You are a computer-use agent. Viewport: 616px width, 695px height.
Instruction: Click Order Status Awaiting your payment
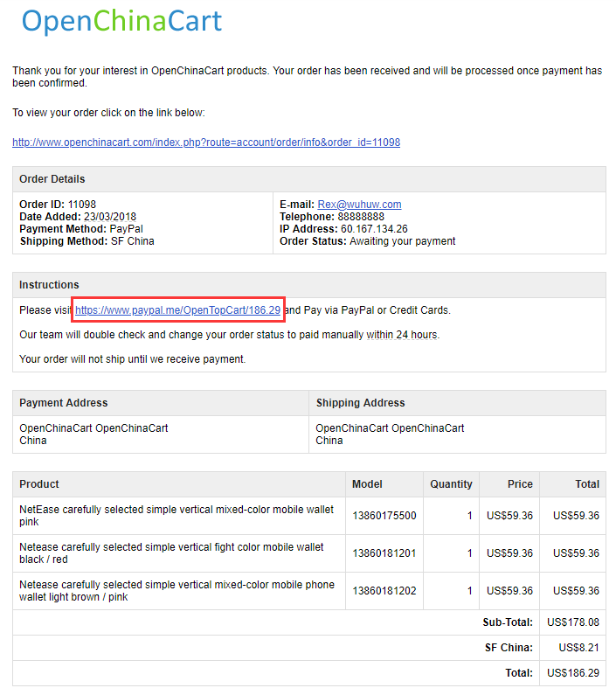tap(367, 241)
